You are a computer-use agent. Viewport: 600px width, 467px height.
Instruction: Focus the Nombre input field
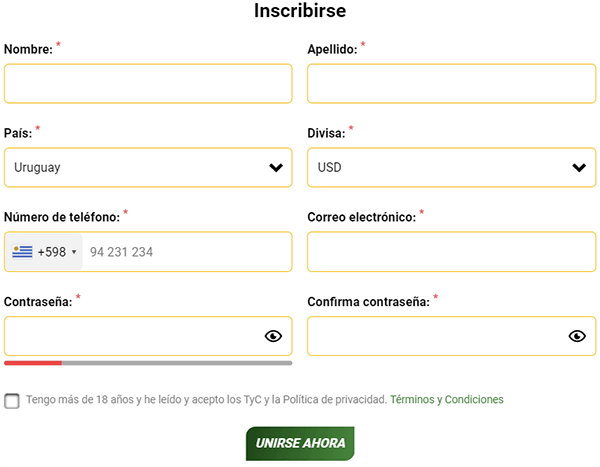148,84
